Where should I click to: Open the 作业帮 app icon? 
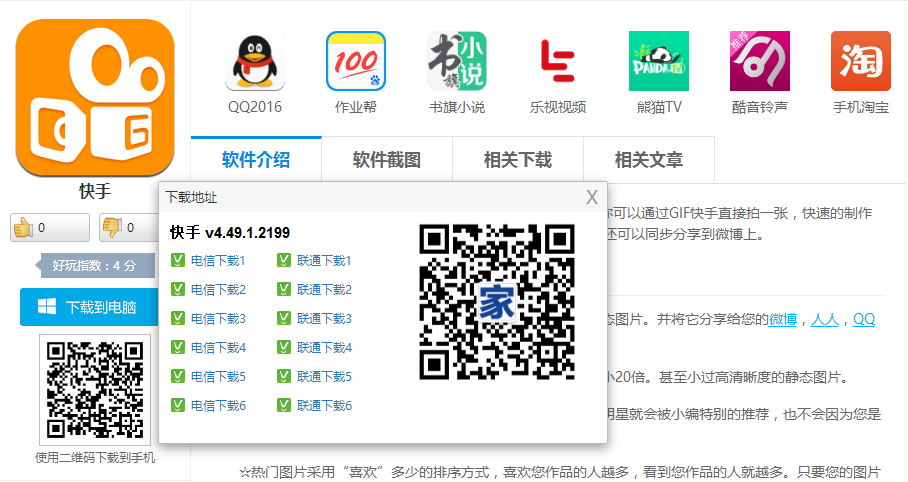pyautogui.click(x=356, y=62)
